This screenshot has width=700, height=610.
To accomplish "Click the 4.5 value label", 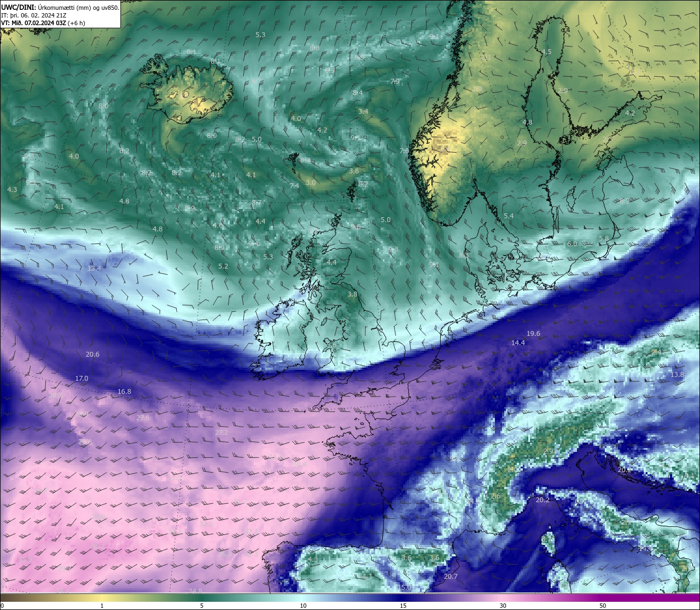I will [x=546, y=52].
